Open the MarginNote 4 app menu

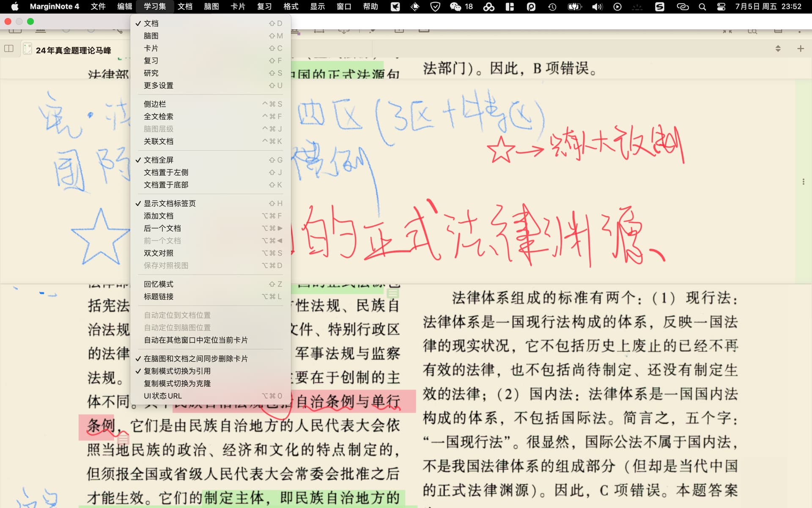point(55,6)
